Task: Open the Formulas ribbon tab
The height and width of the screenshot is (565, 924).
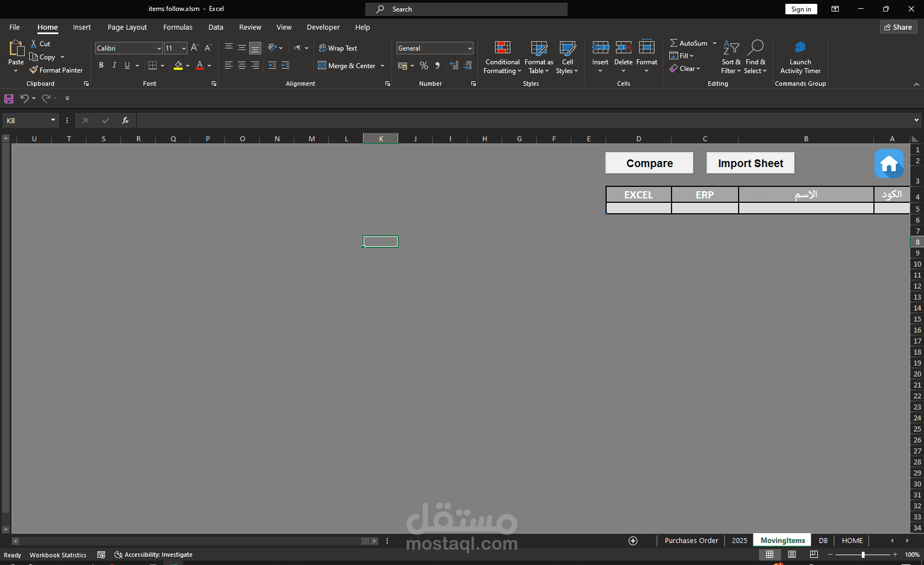Action: pos(178,27)
